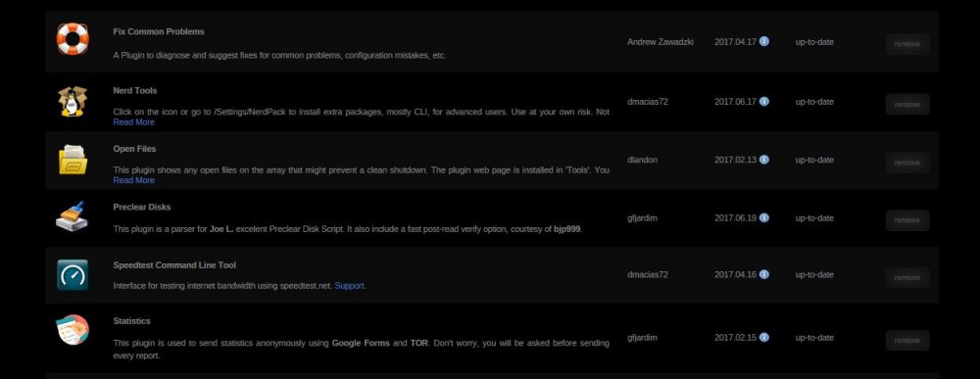Expand Open Files description via Read More
The width and height of the screenshot is (980, 379).
pos(133,180)
